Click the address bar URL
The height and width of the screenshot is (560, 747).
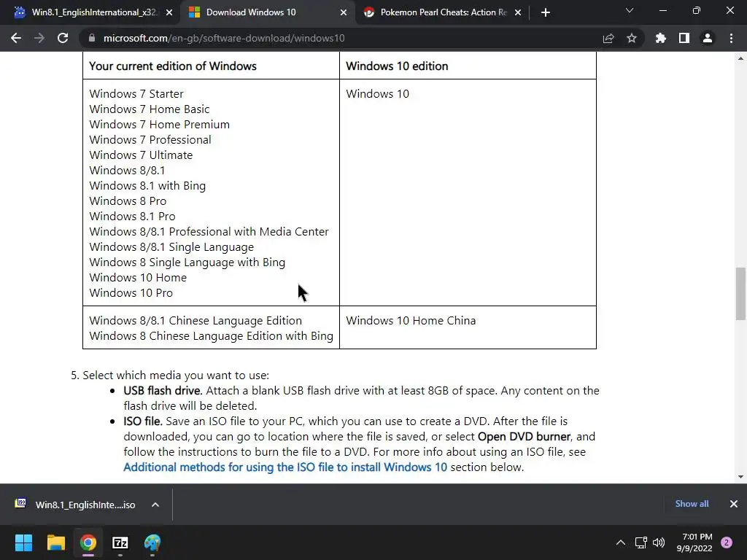point(224,38)
